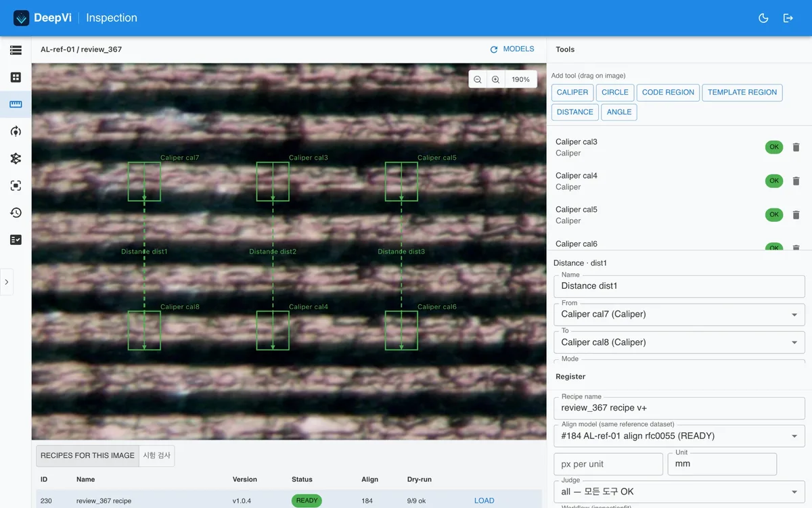Click READY status badge of recipe
Image resolution: width=812 pixels, height=508 pixels.
click(307, 501)
